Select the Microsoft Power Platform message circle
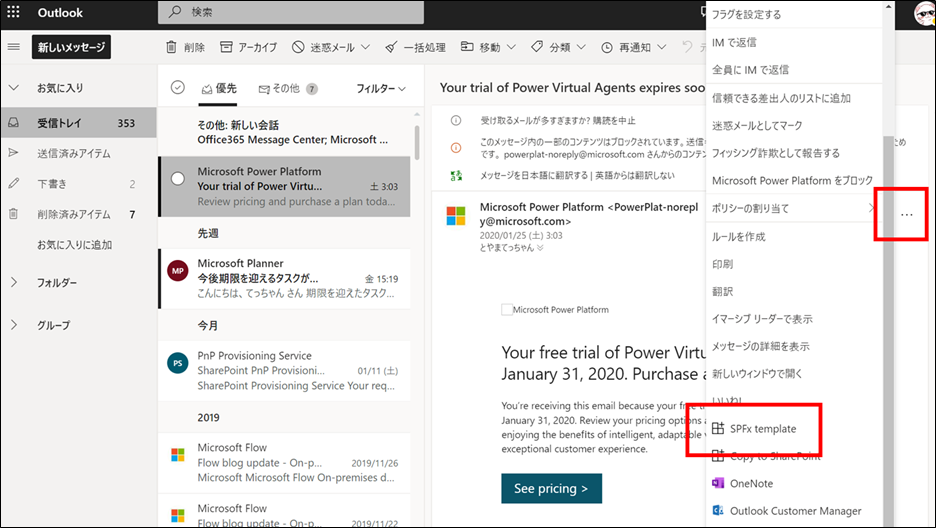Viewport: 936px width, 528px height. click(178, 178)
